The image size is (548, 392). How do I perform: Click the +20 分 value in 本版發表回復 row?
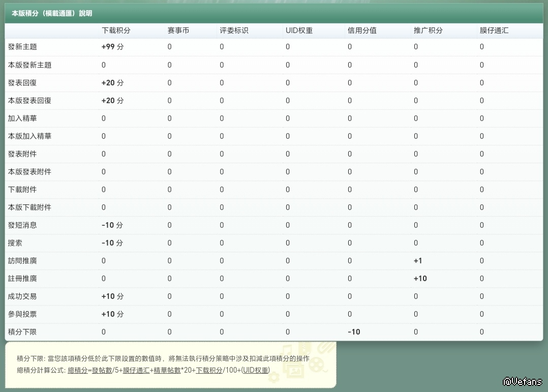point(112,101)
